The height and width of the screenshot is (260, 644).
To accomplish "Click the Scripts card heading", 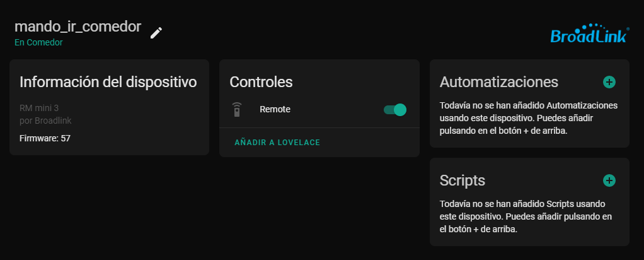I will click(462, 180).
